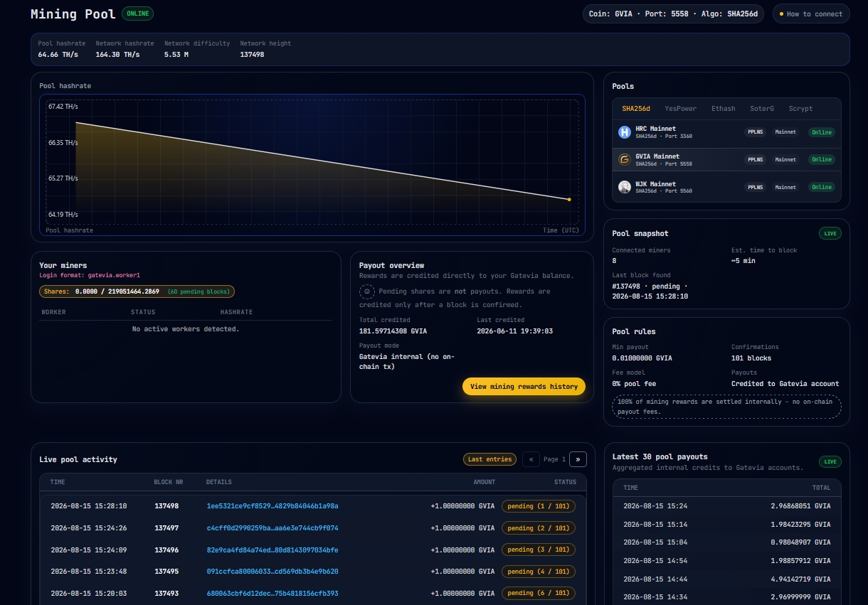Click block number 137498 in activity table

click(166, 506)
